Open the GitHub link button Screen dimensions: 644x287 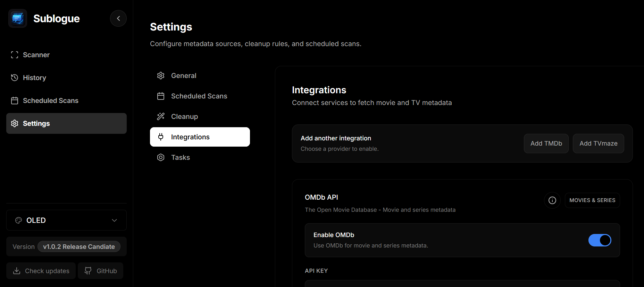pos(101,271)
